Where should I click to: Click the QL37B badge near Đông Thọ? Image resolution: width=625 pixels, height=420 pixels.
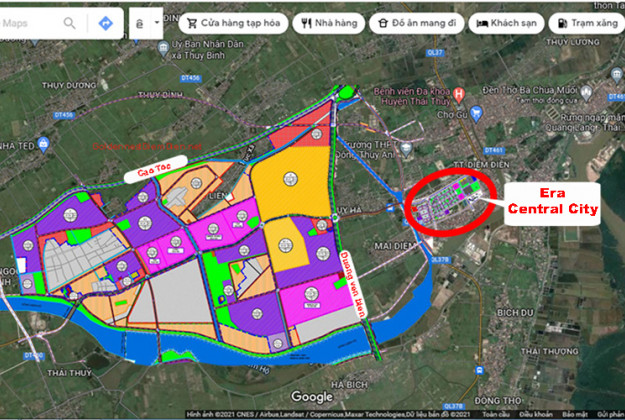click(454, 406)
